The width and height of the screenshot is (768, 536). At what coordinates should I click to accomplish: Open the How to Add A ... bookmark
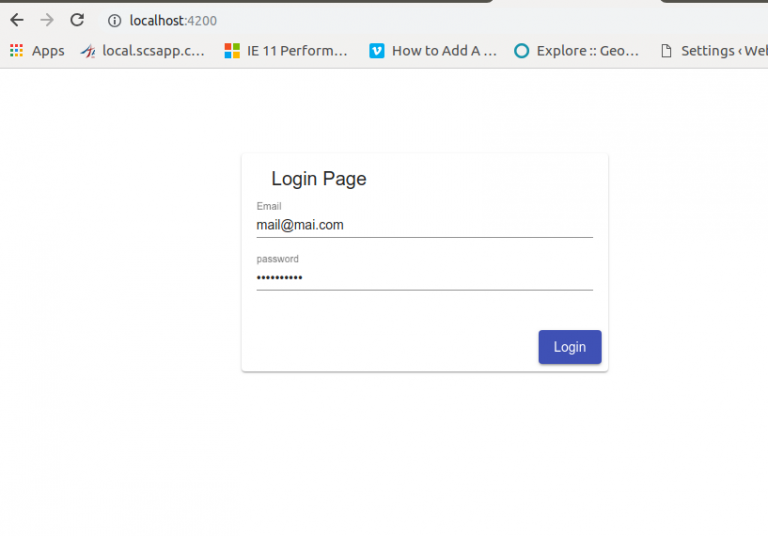(x=444, y=50)
